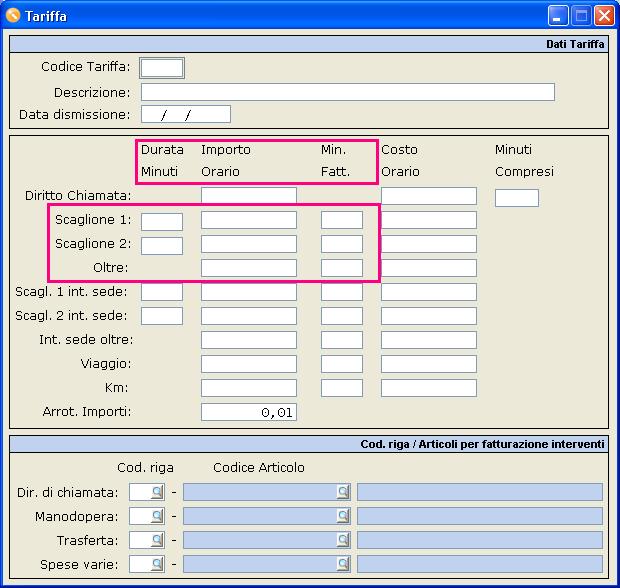620x588 pixels.
Task: Click Scagl. 2 int. sede Costo Orario field
Action: click(429, 316)
